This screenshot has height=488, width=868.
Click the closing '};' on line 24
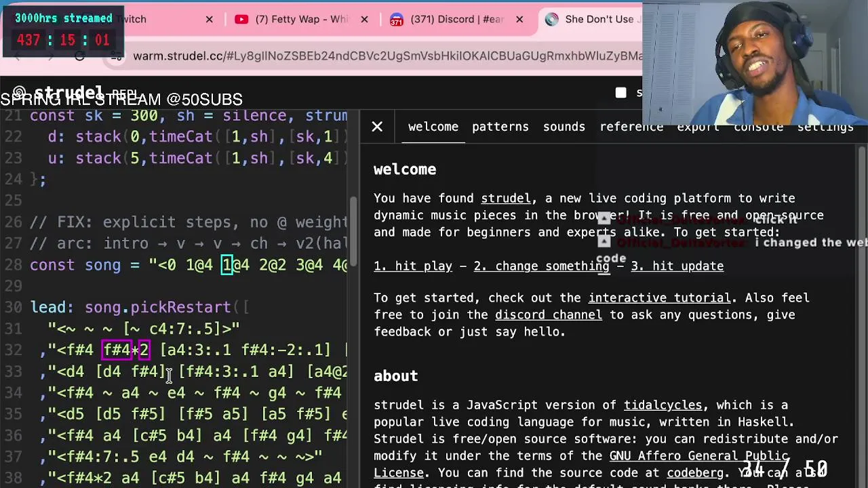tap(38, 180)
